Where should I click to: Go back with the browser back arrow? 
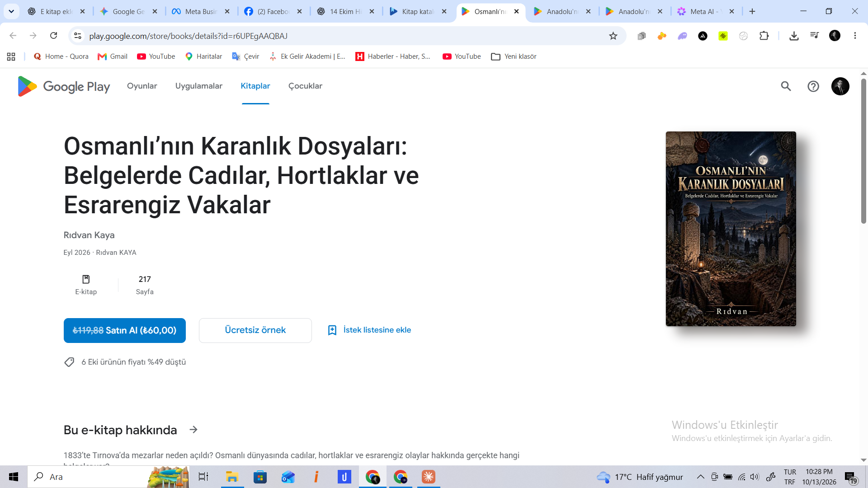point(13,36)
